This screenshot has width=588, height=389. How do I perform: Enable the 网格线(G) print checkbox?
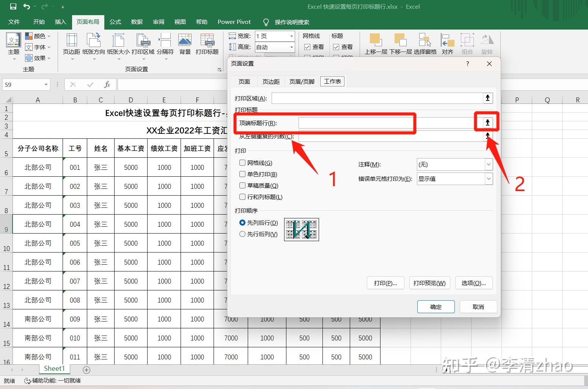242,163
